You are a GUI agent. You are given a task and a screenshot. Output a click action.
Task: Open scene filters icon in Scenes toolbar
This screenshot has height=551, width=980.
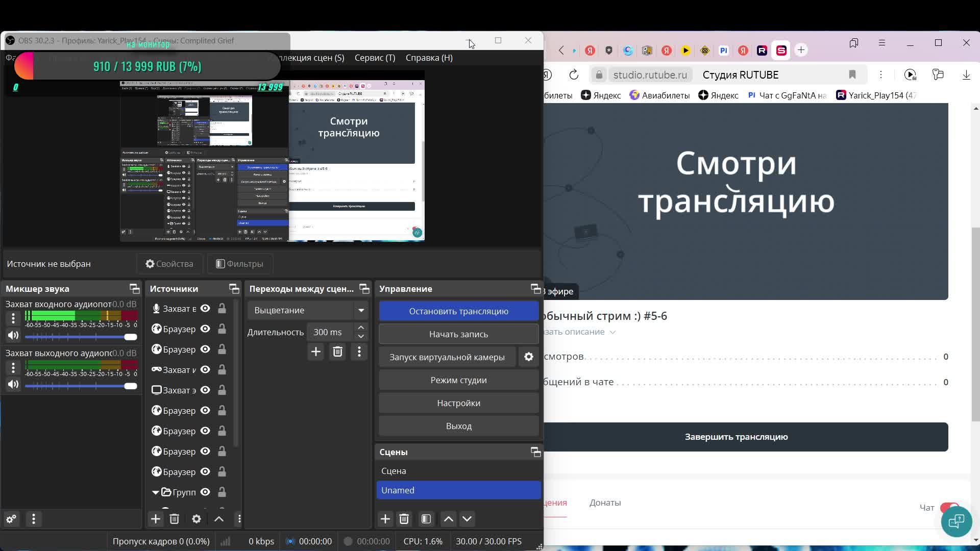click(x=426, y=519)
